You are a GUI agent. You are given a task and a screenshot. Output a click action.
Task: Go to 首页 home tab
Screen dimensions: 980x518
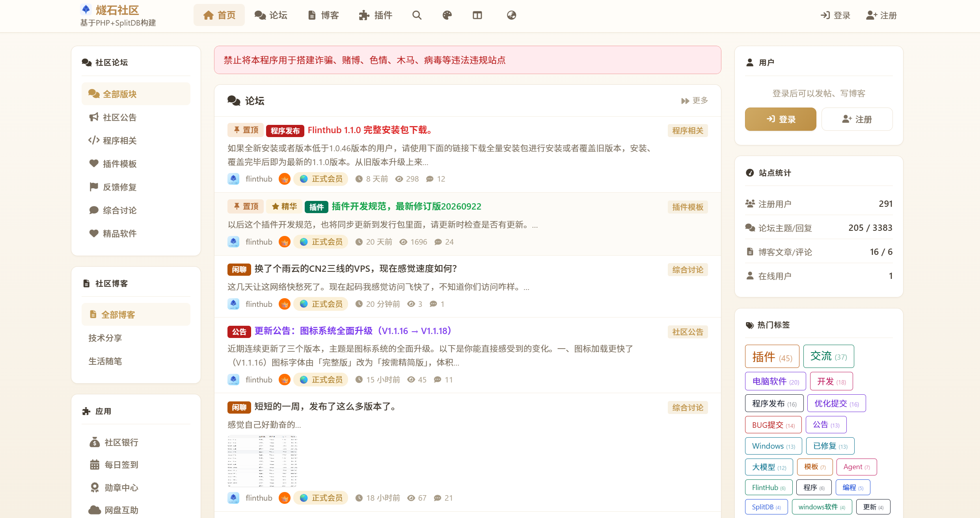coord(219,15)
